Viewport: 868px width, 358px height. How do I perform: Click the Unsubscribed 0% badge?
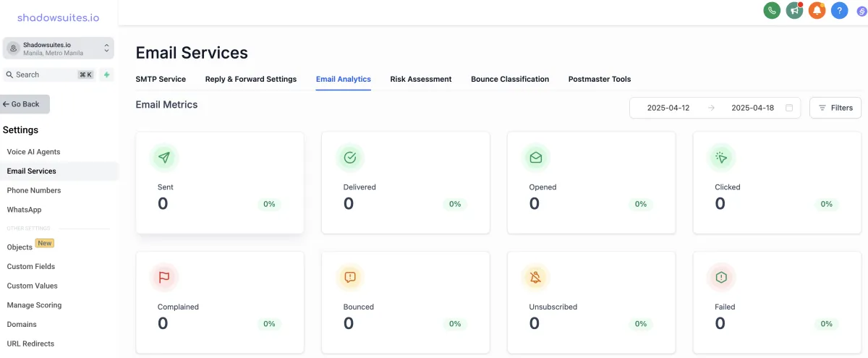point(641,324)
